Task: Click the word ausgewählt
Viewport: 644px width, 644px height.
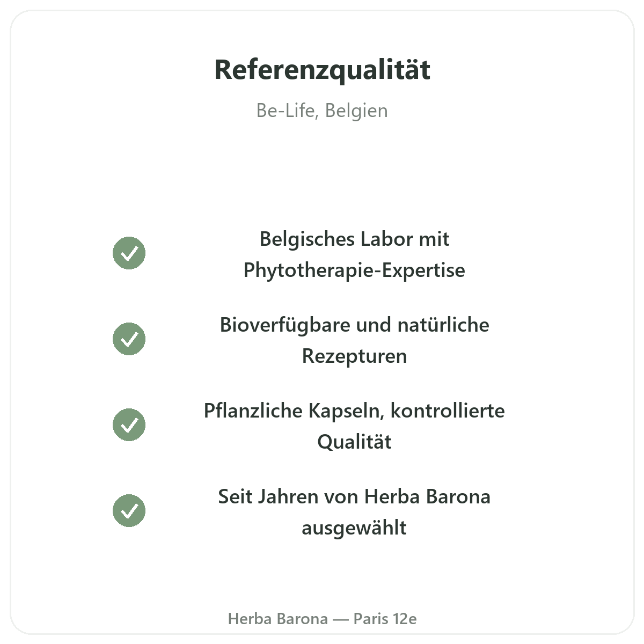Action: point(354,528)
